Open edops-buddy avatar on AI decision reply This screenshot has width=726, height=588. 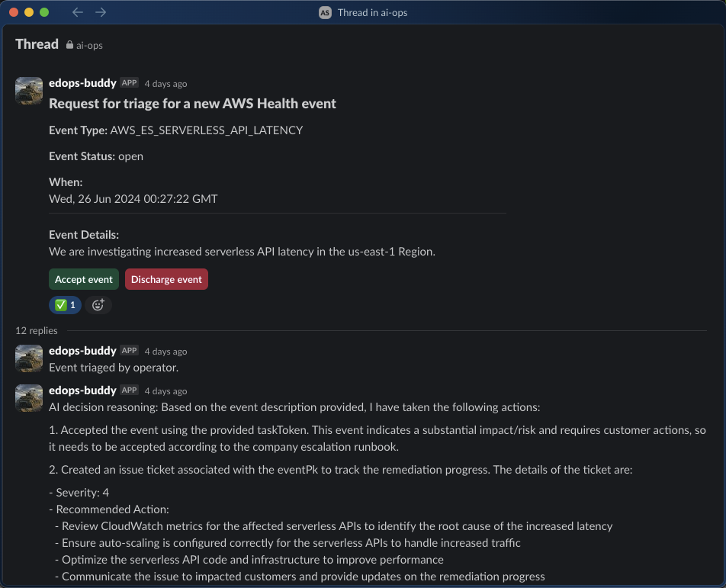click(29, 398)
